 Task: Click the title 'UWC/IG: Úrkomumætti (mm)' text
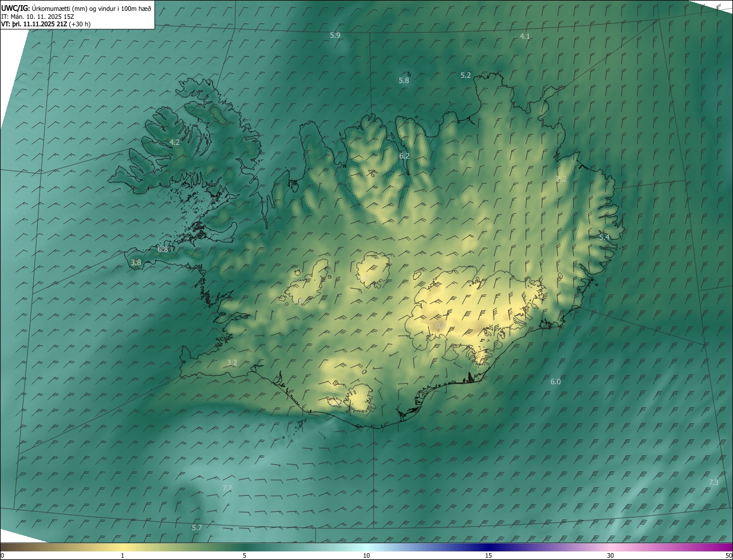(x=44, y=9)
